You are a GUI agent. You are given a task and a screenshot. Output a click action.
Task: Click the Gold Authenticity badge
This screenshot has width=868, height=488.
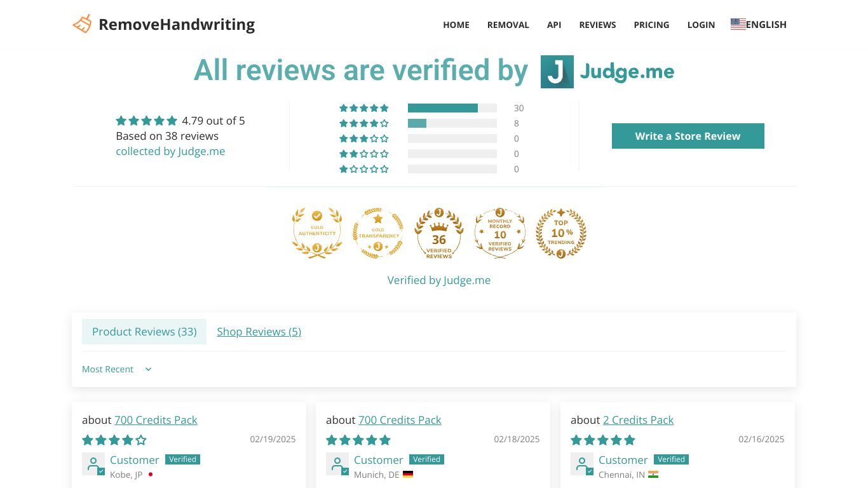coord(317,233)
